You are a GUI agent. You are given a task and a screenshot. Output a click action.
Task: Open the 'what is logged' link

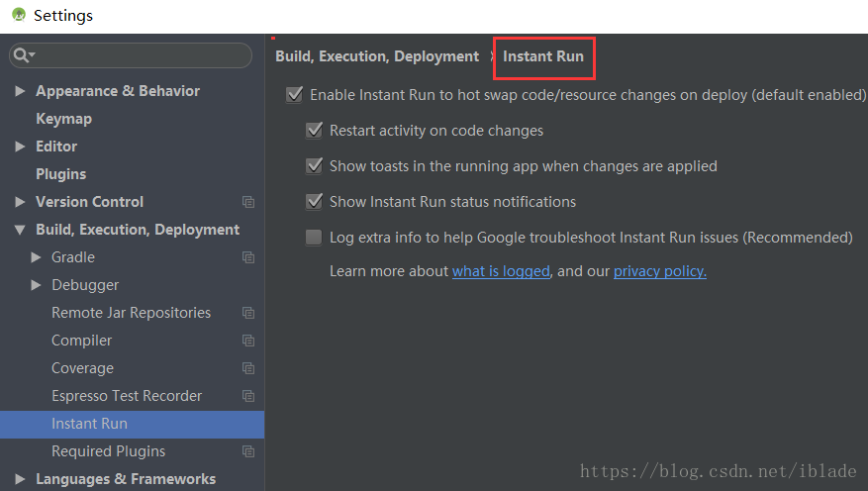501,271
